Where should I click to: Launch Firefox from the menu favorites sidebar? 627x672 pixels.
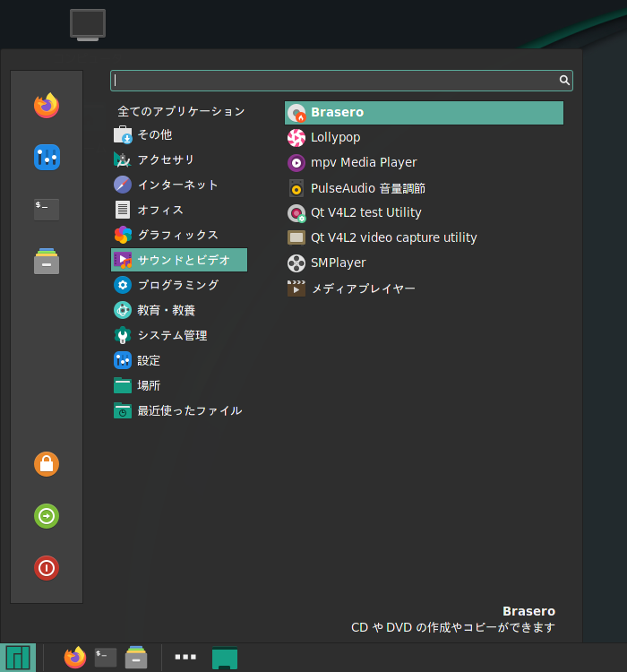(47, 106)
